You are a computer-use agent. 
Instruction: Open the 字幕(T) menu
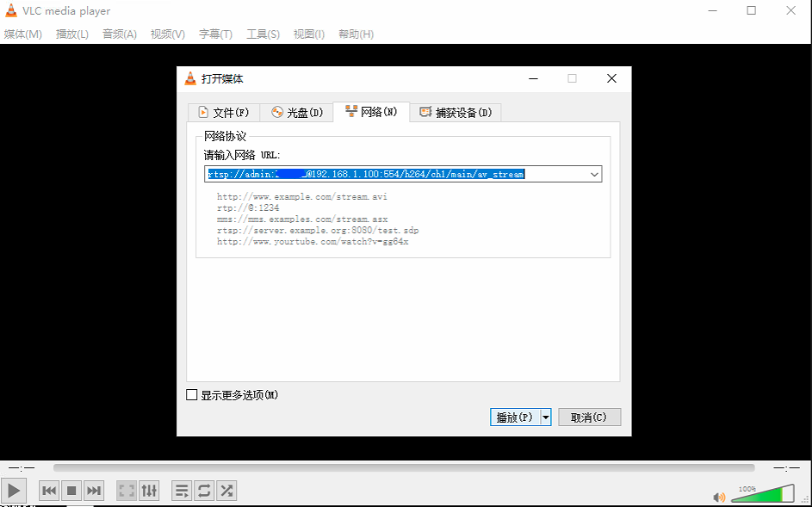(215, 34)
